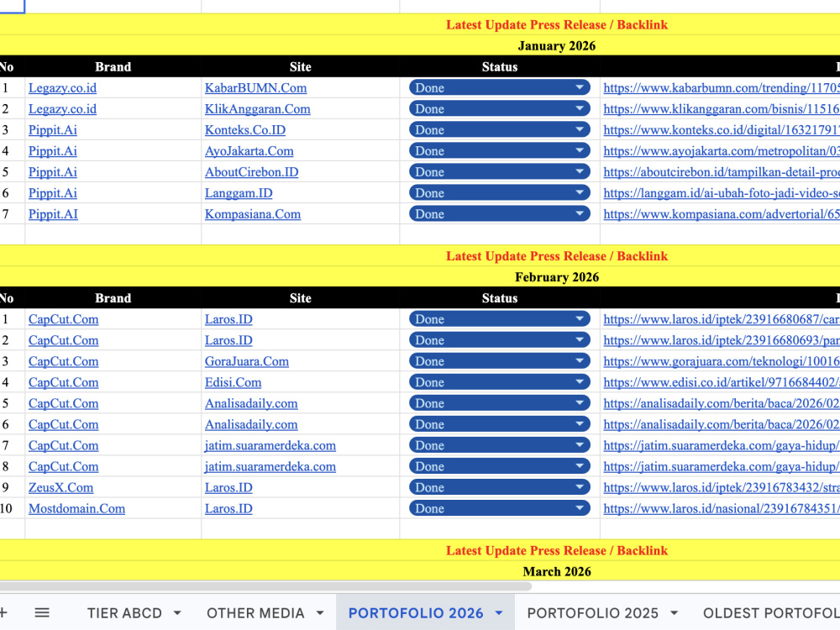Expand TIER ABCD tab options arrow
The image size is (840, 630).
click(177, 613)
